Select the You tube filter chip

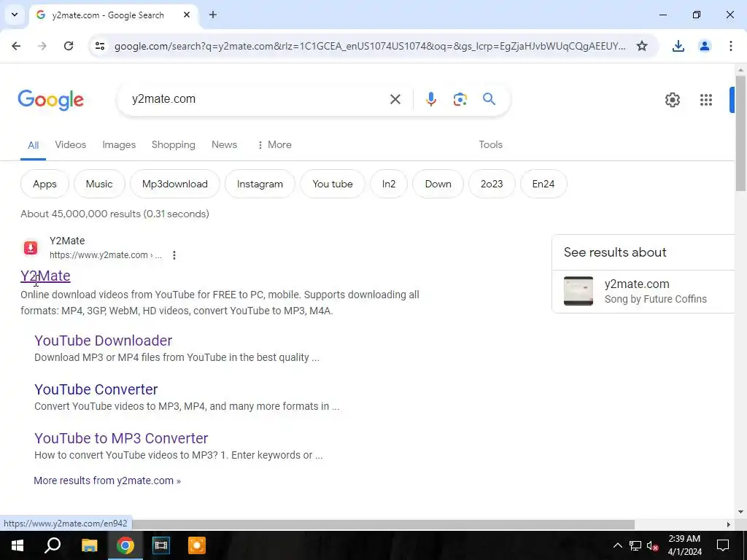coord(333,184)
